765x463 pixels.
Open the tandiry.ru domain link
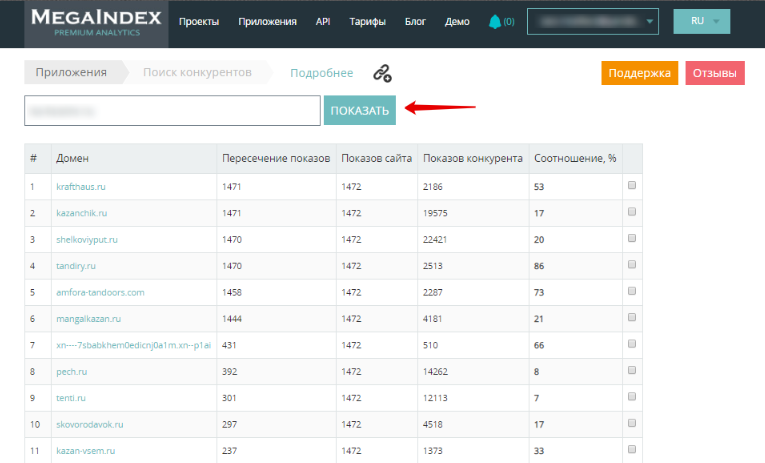76,266
